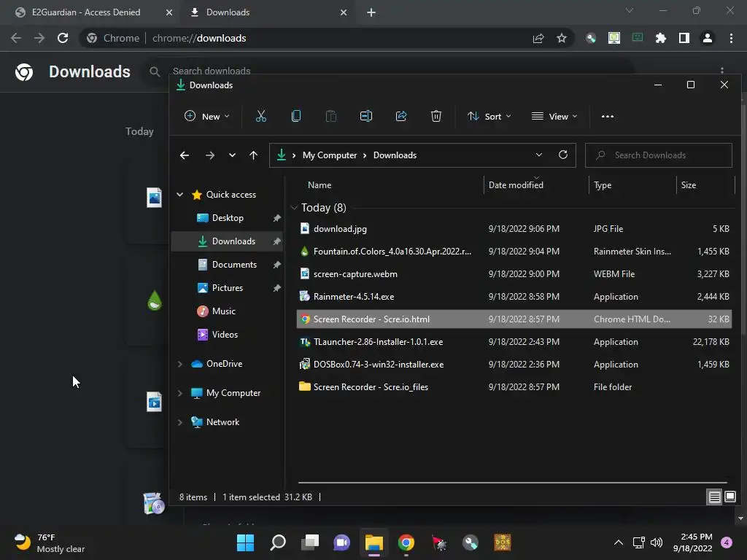The height and width of the screenshot is (560, 747).
Task: Click the Copy icon in Explorer toolbar
Action: [296, 116]
